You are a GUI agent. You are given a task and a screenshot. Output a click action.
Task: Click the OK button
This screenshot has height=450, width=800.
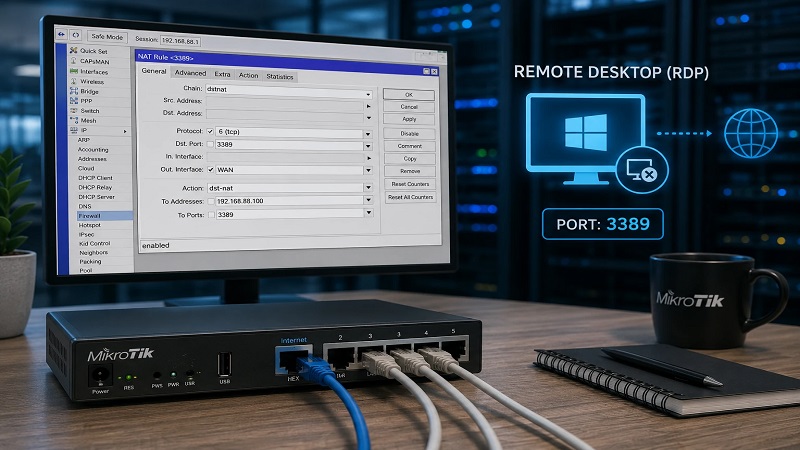pyautogui.click(x=409, y=94)
